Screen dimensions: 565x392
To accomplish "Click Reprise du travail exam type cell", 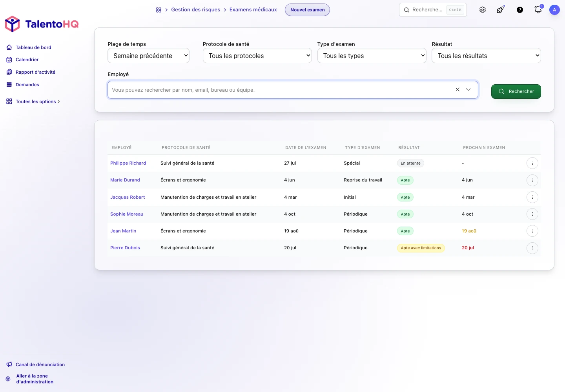I will 363,180.
